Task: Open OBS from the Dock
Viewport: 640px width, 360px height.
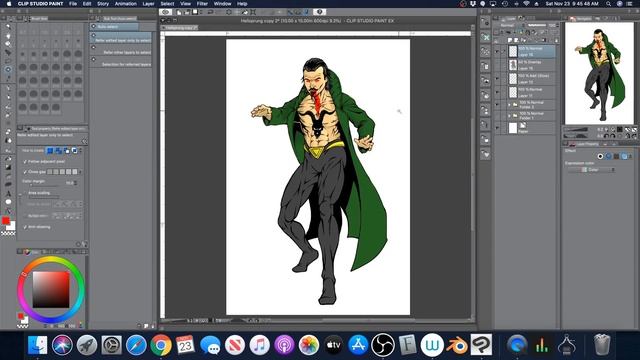Action: [382, 345]
